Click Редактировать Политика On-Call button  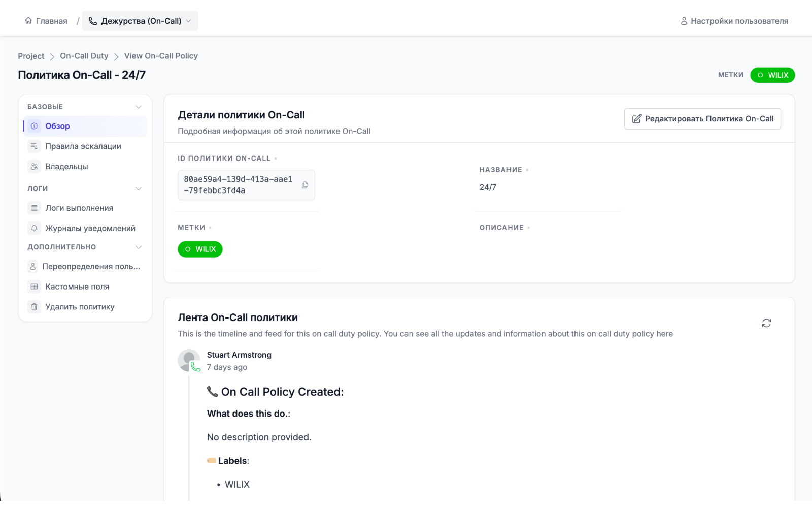point(702,119)
